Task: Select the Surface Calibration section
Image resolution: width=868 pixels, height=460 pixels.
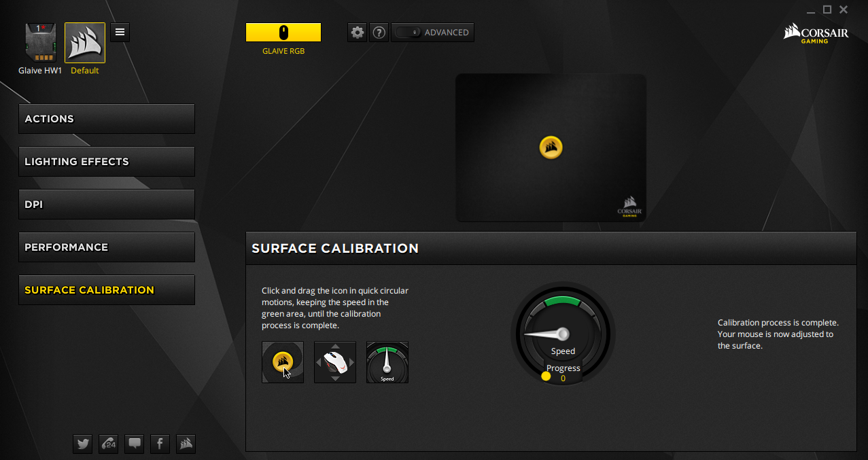Action: [107, 290]
